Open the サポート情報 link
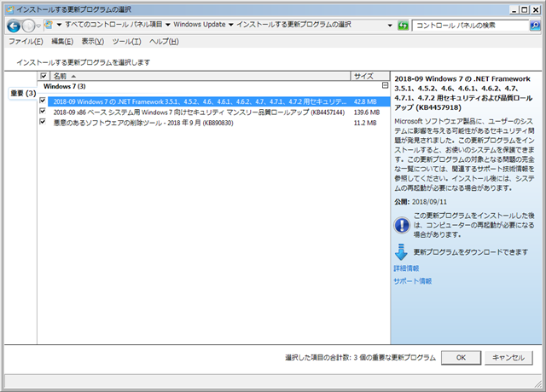Viewport: 546px width, 392px height. point(413,281)
